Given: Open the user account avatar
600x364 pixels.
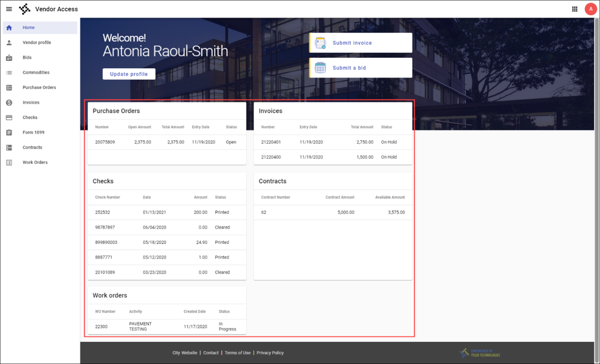Looking at the screenshot, I should pyautogui.click(x=591, y=9).
